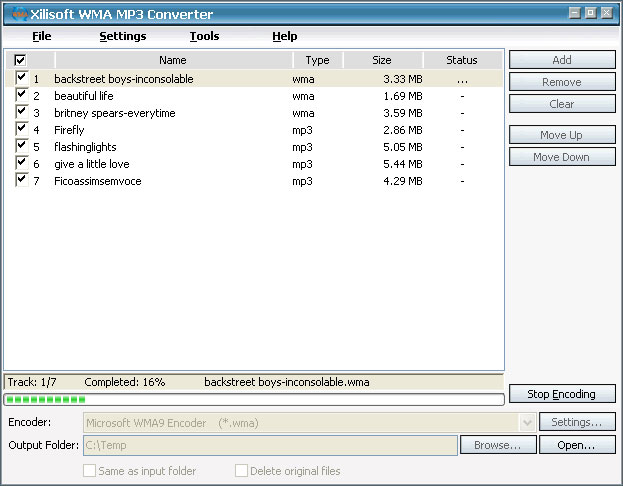Screen dimensions: 623x486
Task: Click the Output Folder path field
Action: [270, 445]
